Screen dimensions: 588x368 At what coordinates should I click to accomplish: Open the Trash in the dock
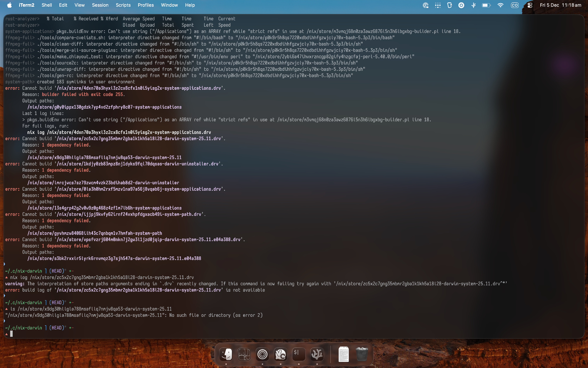click(x=362, y=354)
